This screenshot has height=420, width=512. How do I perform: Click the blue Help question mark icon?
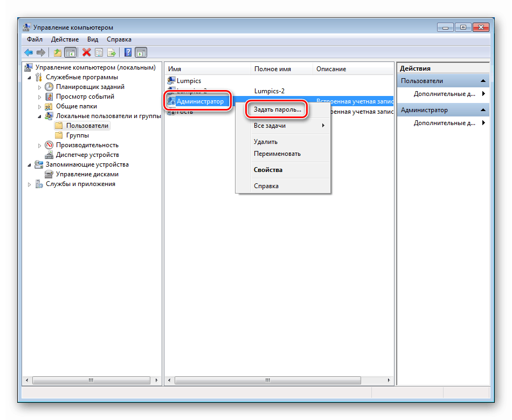128,52
